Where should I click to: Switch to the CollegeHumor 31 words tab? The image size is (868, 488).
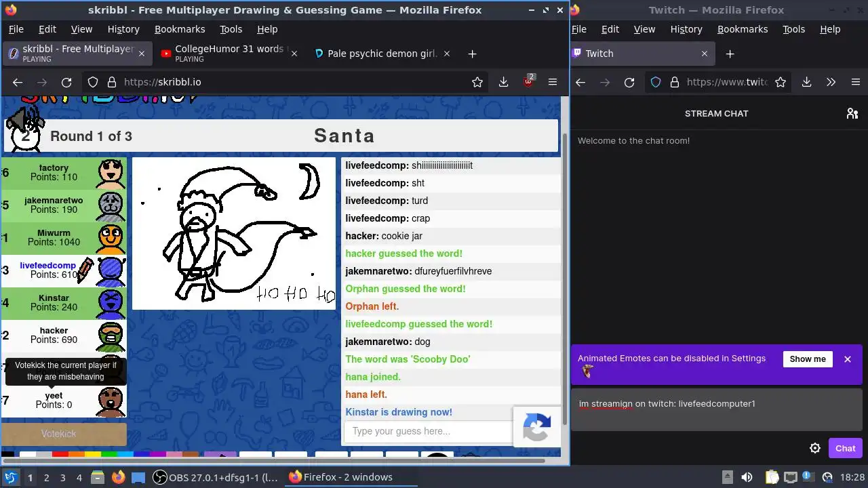[x=229, y=54]
